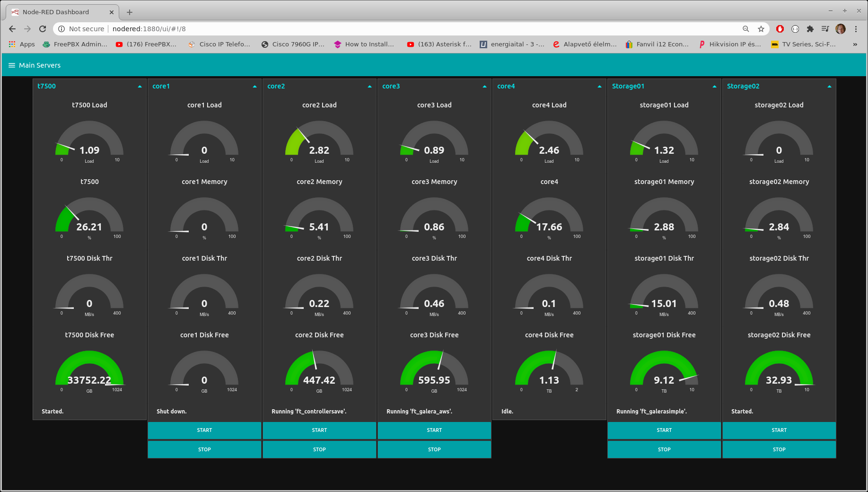Collapse the core4 group
Viewport: 868px width, 492px height.
[x=599, y=87]
